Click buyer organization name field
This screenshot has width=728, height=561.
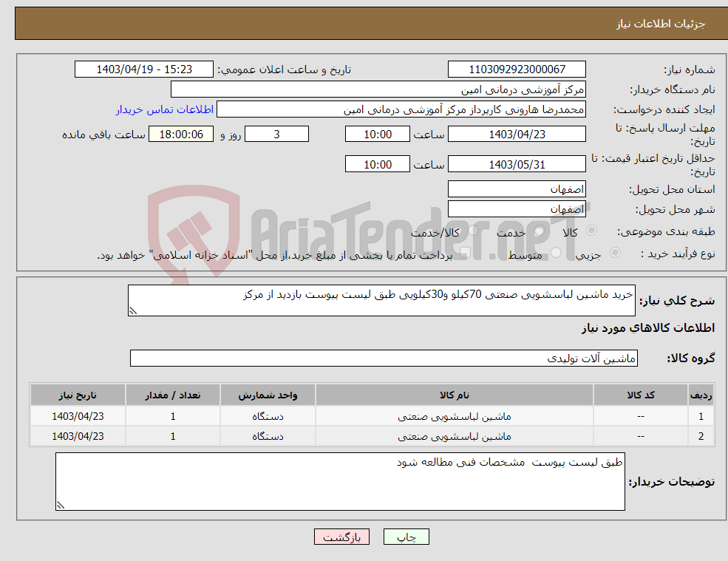click(378, 89)
